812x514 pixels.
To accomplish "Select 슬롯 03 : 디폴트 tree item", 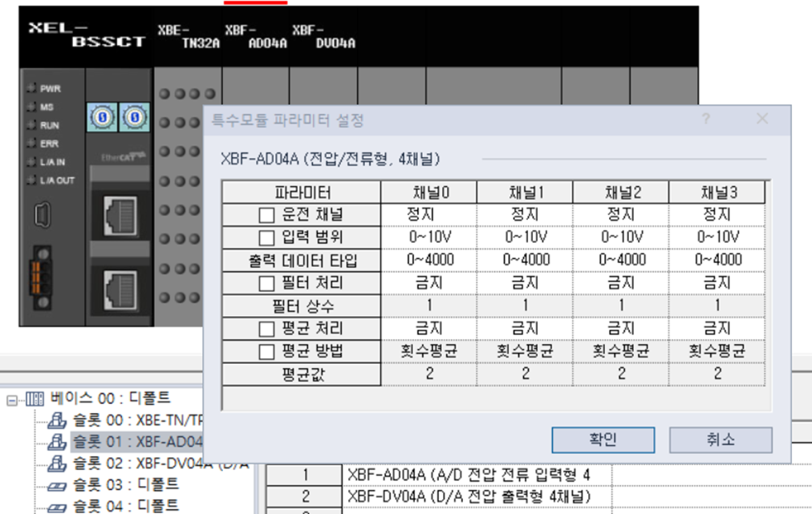I will pyautogui.click(x=126, y=484).
